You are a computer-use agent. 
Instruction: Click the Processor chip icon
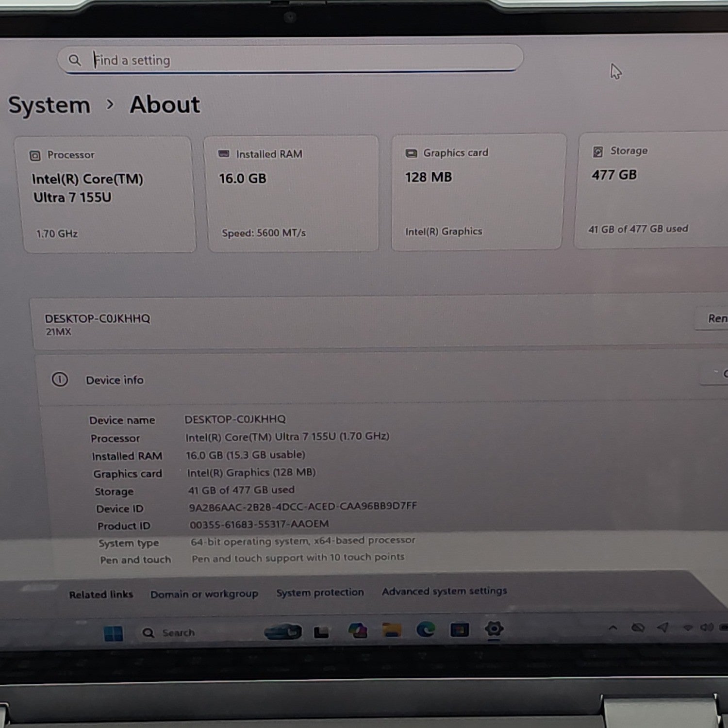coord(35,156)
